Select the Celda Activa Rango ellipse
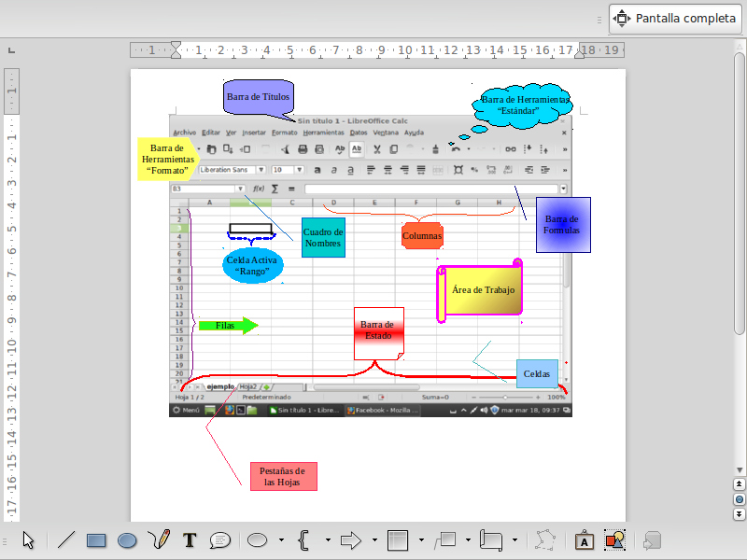The image size is (747, 560). point(252,266)
